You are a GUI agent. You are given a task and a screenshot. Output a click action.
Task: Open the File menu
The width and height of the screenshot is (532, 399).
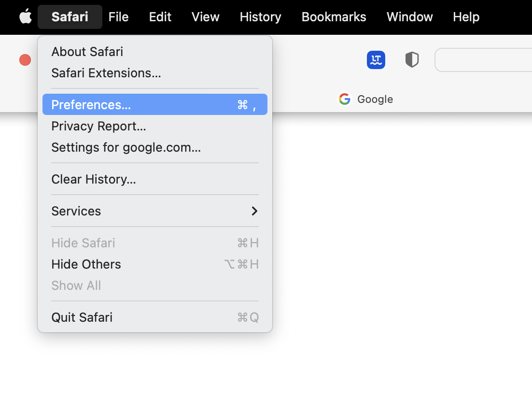(x=118, y=17)
